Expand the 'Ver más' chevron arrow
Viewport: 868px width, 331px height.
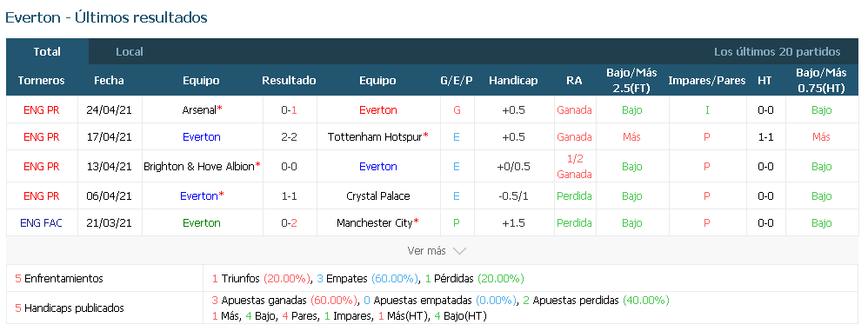(459, 251)
